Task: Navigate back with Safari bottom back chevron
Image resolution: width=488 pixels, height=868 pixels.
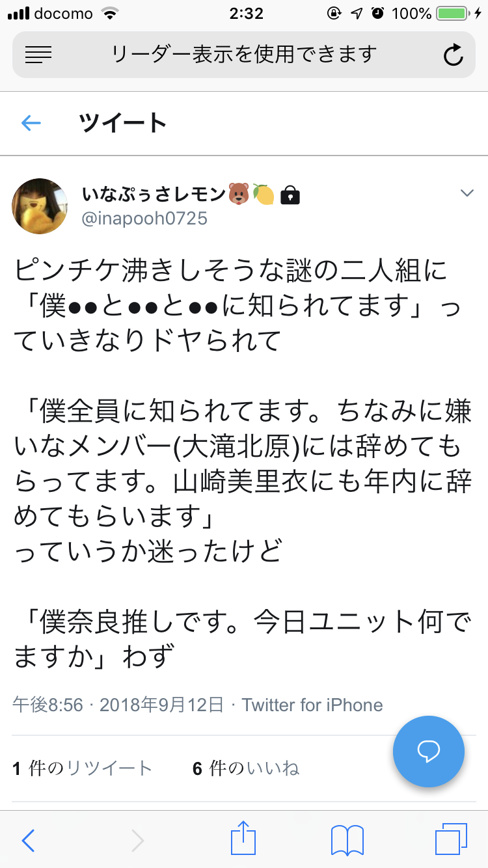Action: click(29, 841)
